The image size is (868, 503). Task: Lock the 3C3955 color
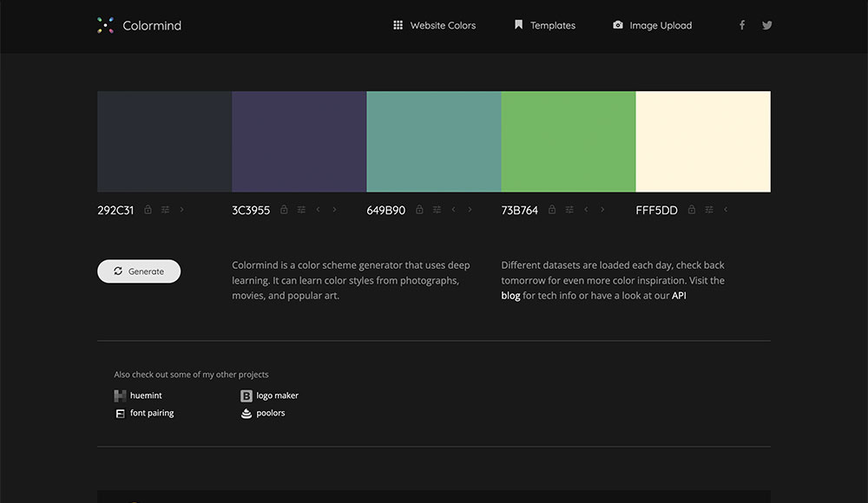(x=284, y=209)
